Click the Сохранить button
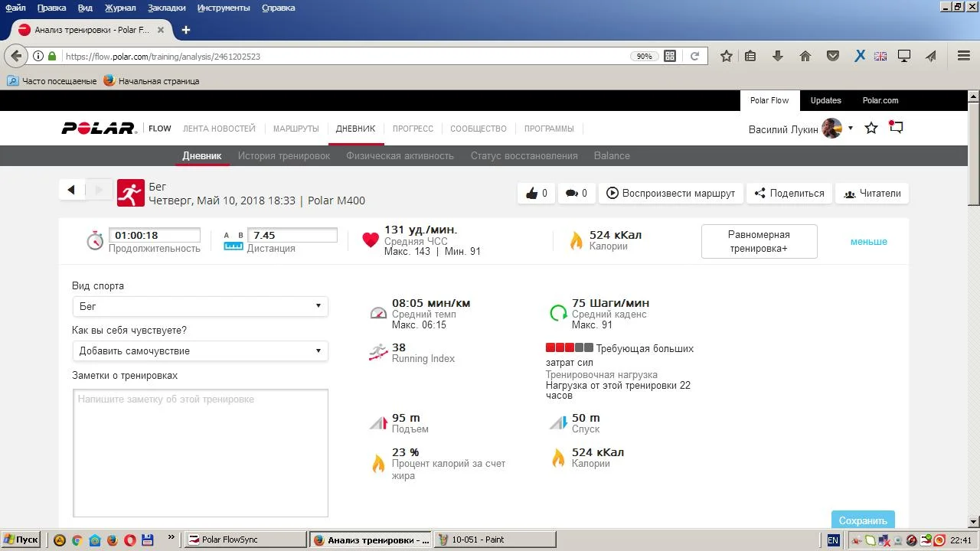The image size is (980, 551). tap(863, 520)
